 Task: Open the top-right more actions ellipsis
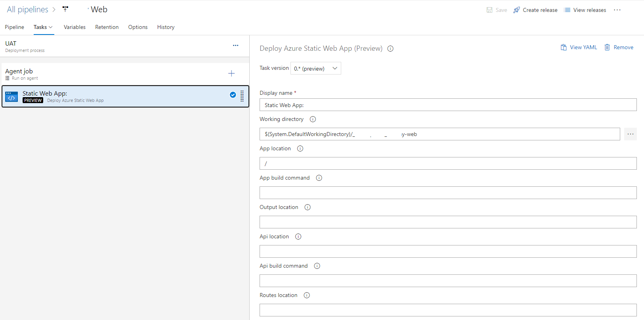617,10
